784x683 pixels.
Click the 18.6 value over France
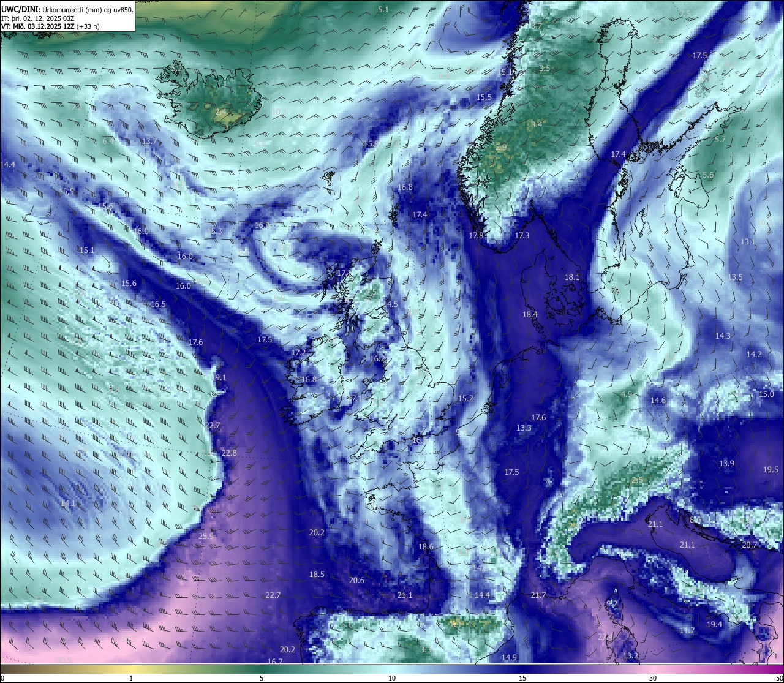click(x=426, y=546)
